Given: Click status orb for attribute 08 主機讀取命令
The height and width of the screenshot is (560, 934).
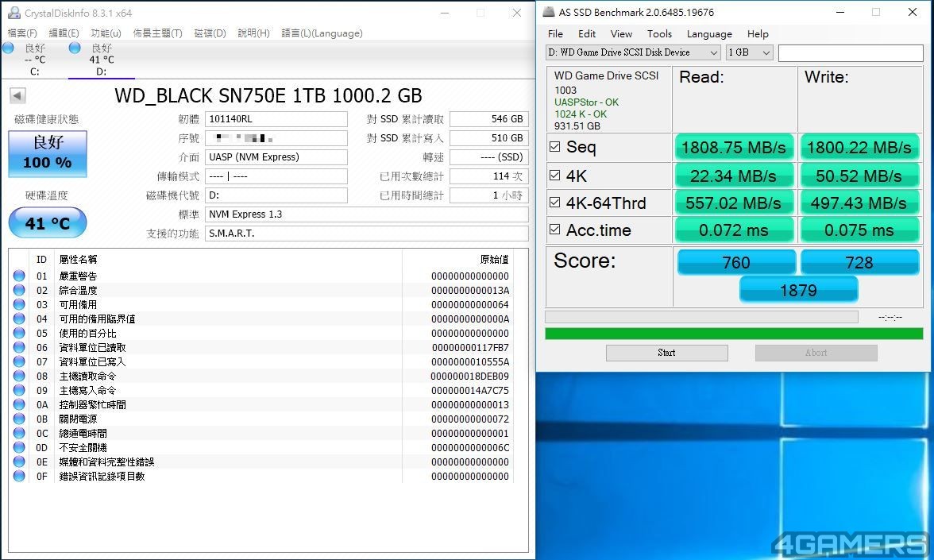Looking at the screenshot, I should (x=19, y=376).
